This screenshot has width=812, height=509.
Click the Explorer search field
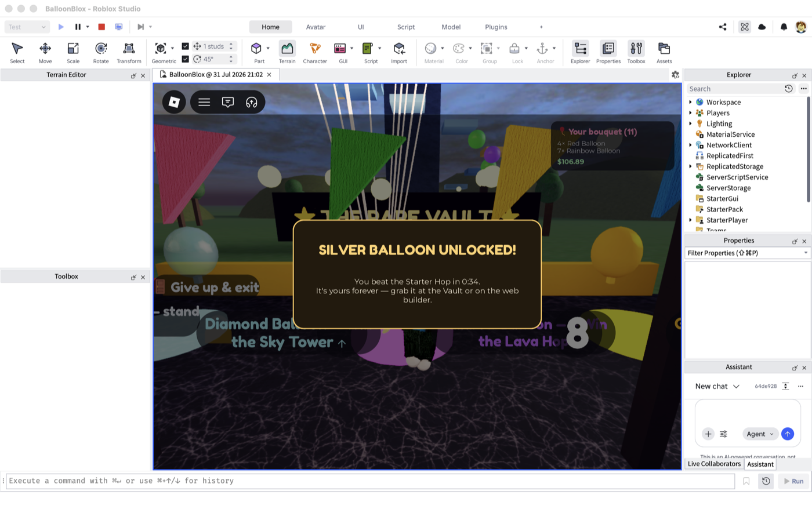point(734,89)
